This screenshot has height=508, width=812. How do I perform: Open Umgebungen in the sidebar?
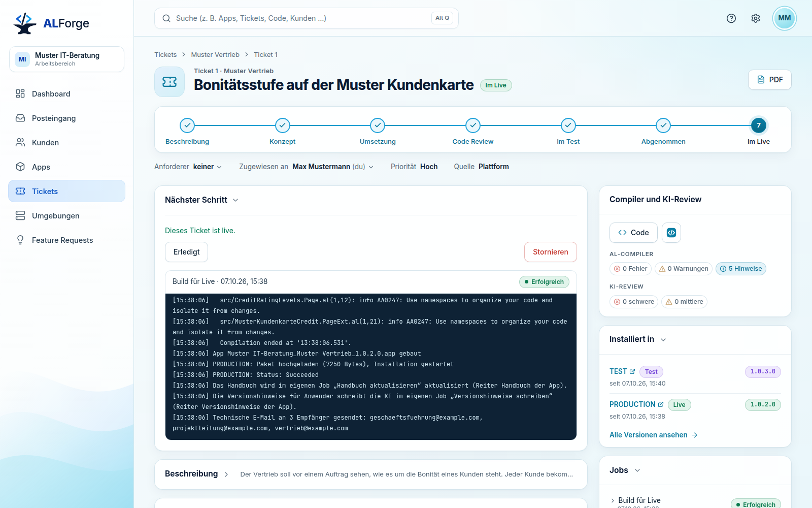coord(66,216)
